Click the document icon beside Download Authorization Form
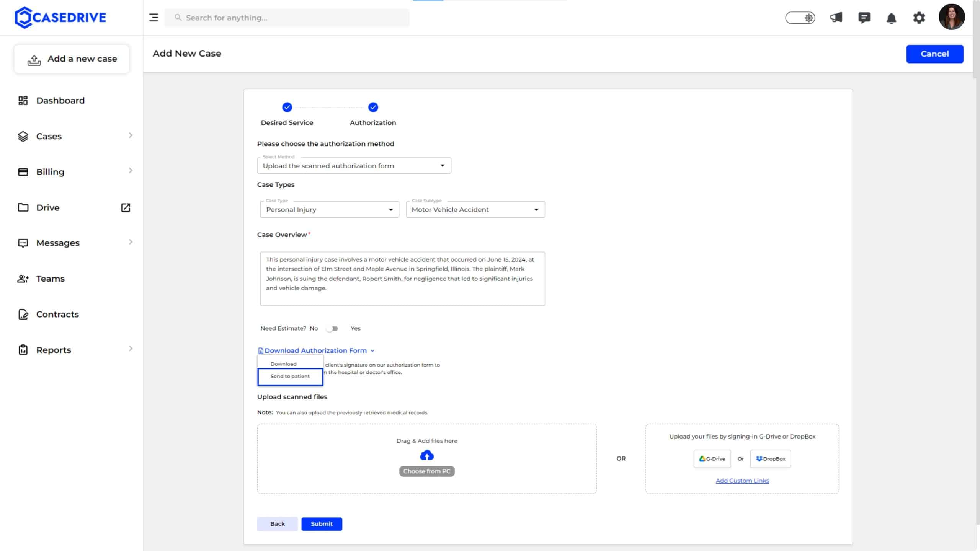980x551 pixels. [x=261, y=350]
